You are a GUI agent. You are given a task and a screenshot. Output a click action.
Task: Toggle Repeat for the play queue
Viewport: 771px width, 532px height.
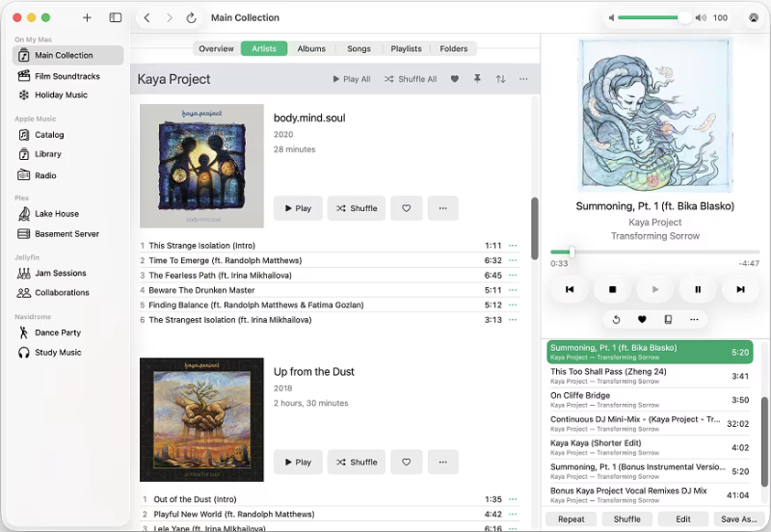pos(571,519)
